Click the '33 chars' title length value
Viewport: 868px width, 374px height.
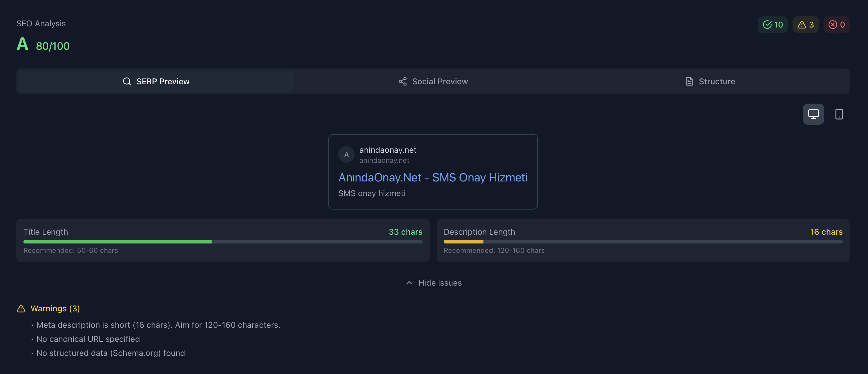tap(405, 232)
